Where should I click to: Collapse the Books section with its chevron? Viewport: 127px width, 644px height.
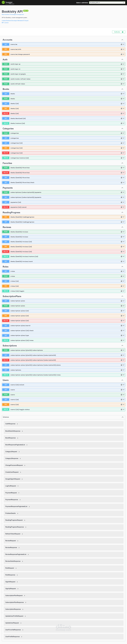pyautogui.click(x=122, y=89)
